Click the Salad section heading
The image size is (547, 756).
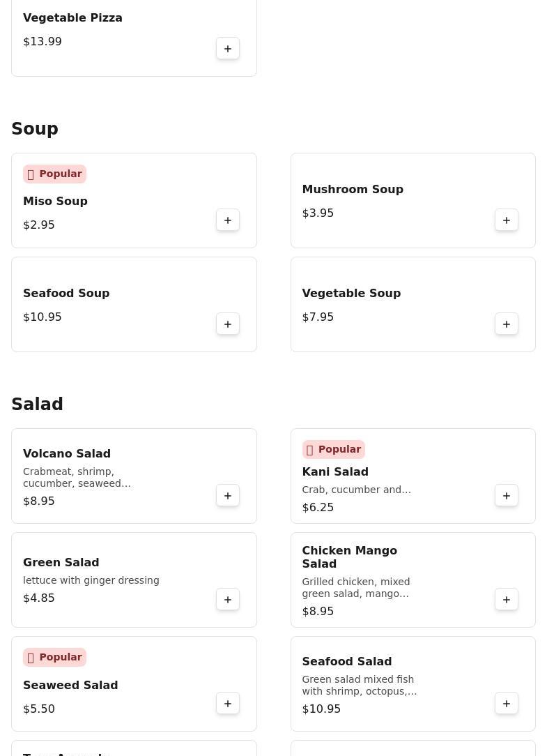(x=37, y=405)
